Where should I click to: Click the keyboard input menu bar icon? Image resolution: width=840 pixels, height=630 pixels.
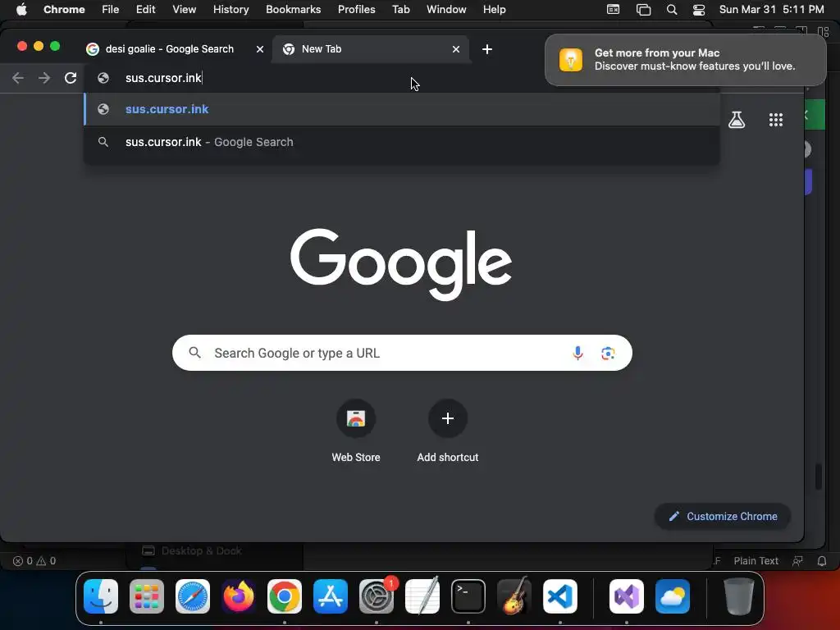pos(614,10)
